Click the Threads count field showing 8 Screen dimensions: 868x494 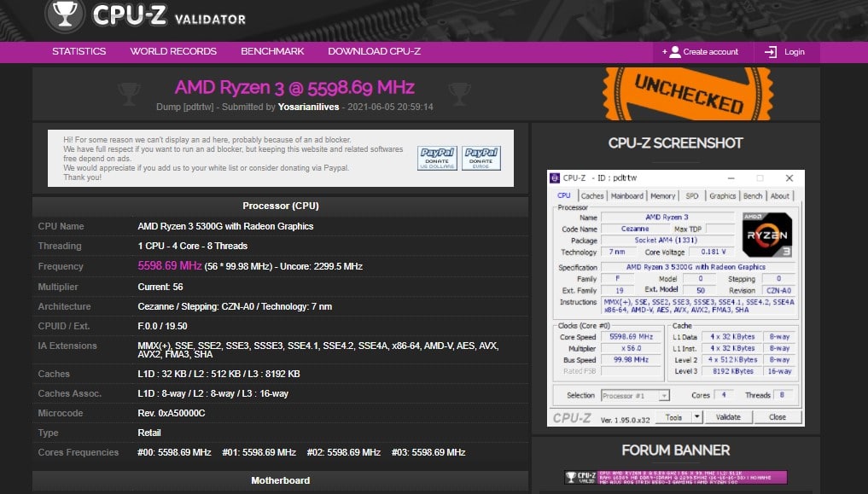coord(782,395)
